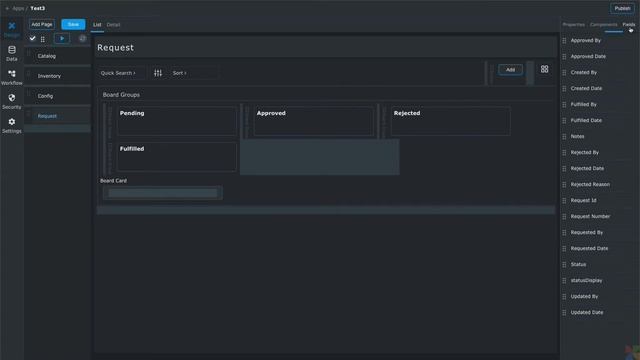Screen dimensions: 640x360
Task: Click the drag handle of the Updated Date field
Action: click(x=564, y=313)
